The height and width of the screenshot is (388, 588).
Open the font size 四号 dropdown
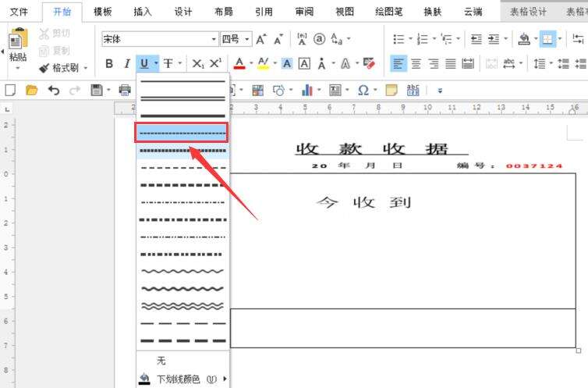(247, 39)
